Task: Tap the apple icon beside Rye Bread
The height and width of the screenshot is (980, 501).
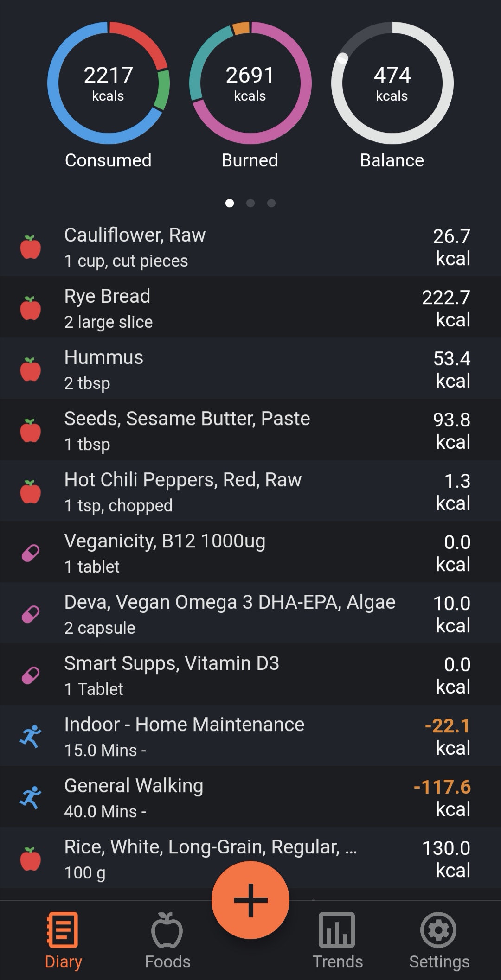Action: (31, 308)
